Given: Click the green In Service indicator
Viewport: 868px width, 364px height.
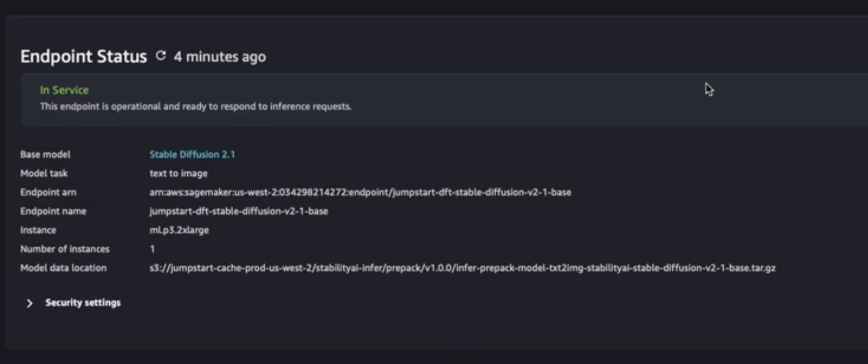Looking at the screenshot, I should 64,90.
